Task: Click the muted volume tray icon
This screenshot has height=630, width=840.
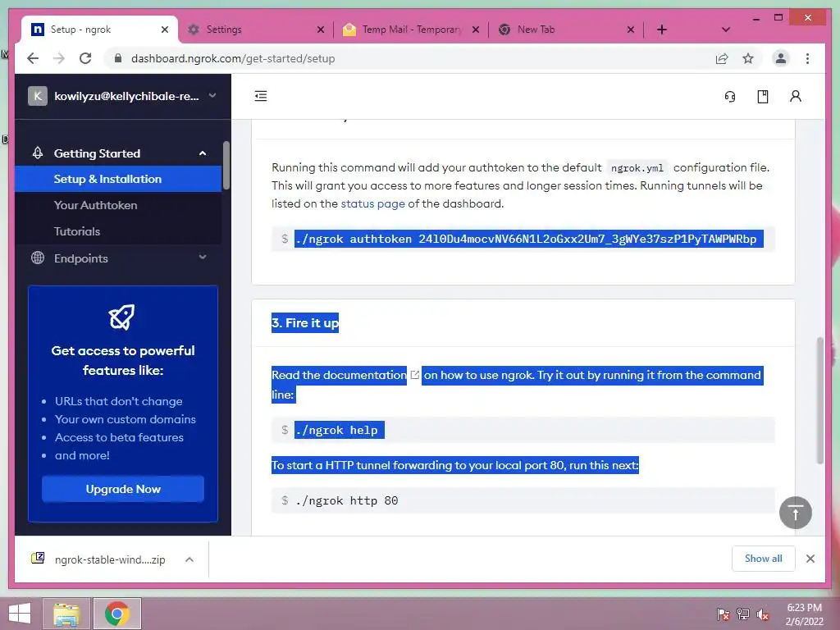Action: (x=762, y=614)
